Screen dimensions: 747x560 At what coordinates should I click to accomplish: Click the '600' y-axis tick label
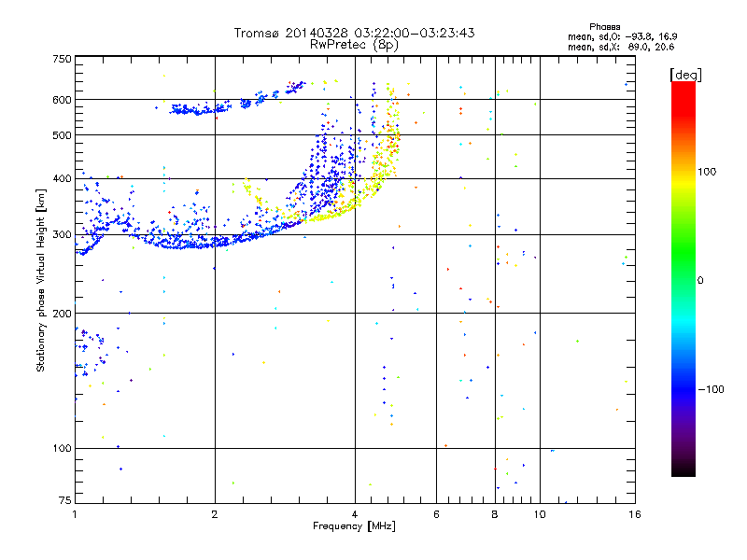(62, 100)
